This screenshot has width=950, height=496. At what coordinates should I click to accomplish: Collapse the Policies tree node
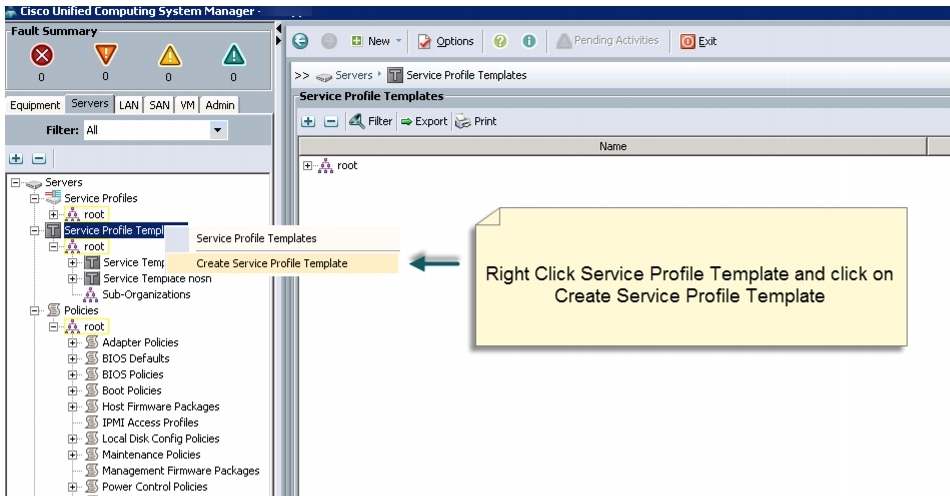[35, 310]
